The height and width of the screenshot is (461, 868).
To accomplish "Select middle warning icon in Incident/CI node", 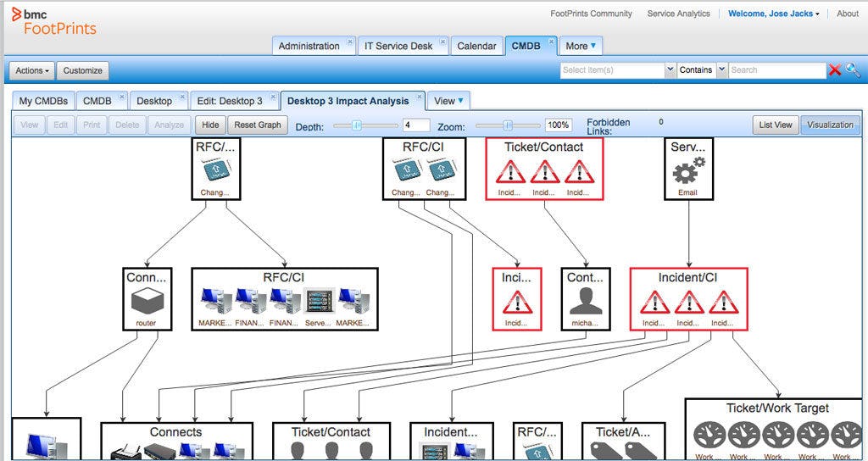I will [689, 303].
